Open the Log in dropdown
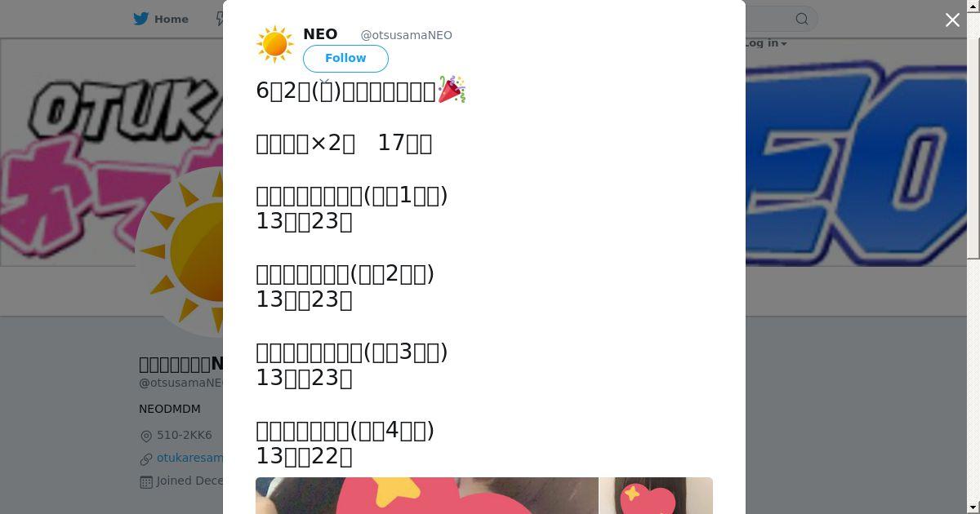 click(x=766, y=43)
